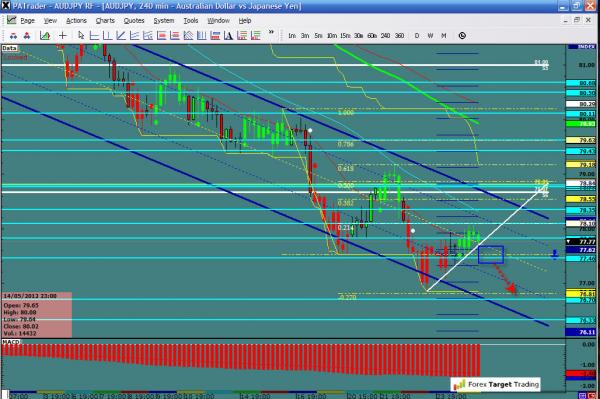
Task: Click the green chart with red arrow icon
Action: click(45, 36)
